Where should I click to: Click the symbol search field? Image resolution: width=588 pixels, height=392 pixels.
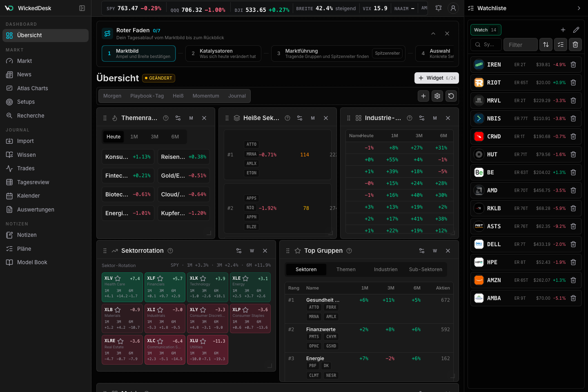tap(486, 45)
